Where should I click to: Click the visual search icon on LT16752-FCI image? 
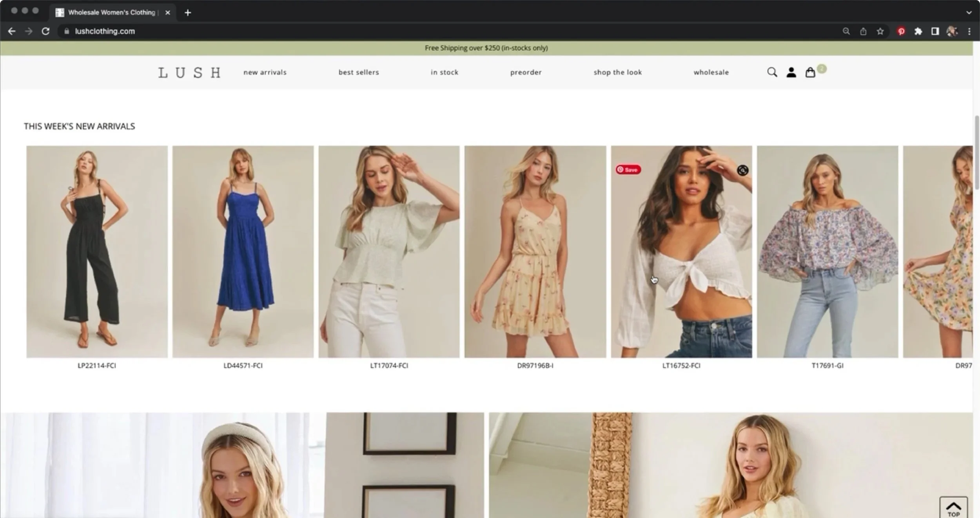click(742, 170)
